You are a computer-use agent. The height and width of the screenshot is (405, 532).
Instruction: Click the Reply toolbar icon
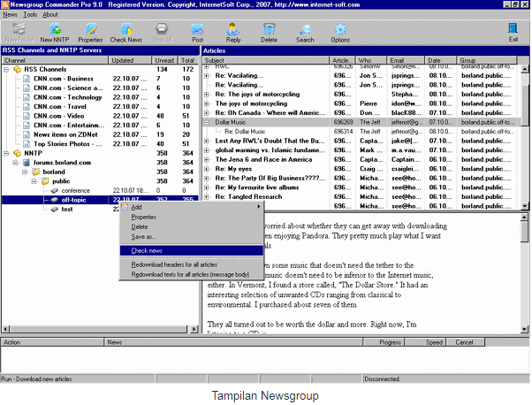pos(233,29)
